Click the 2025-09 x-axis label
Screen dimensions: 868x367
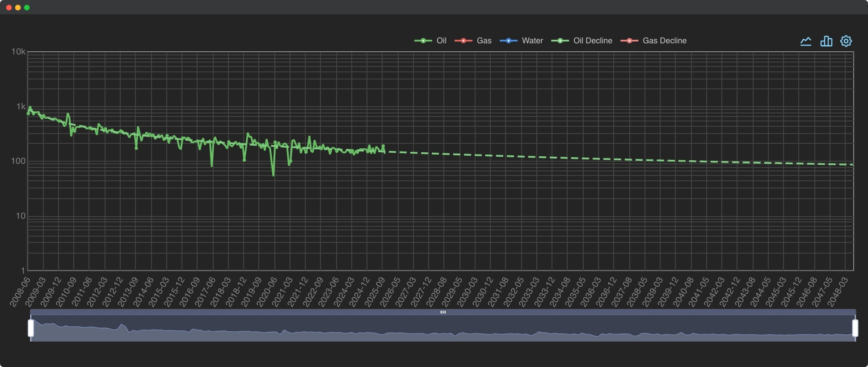coord(375,292)
